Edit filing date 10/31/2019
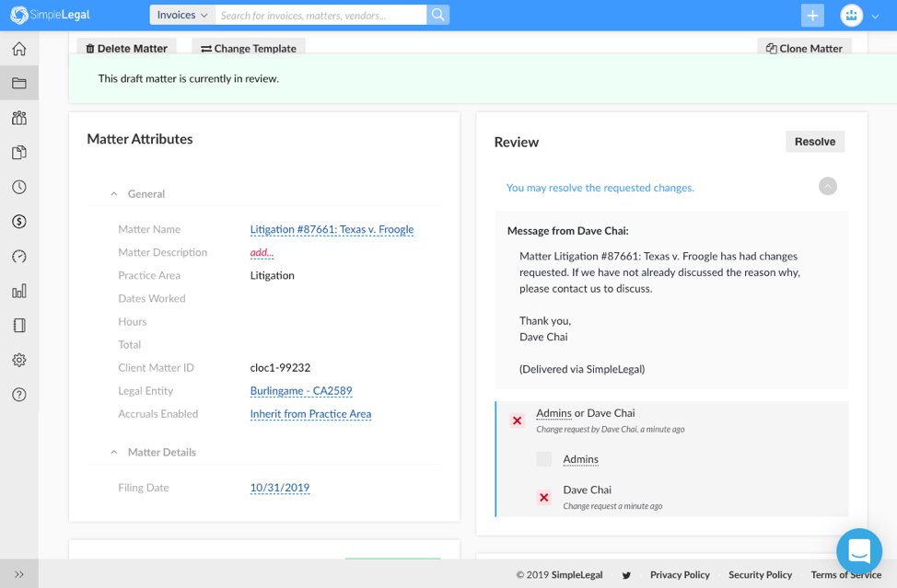897x588 pixels. click(x=280, y=488)
